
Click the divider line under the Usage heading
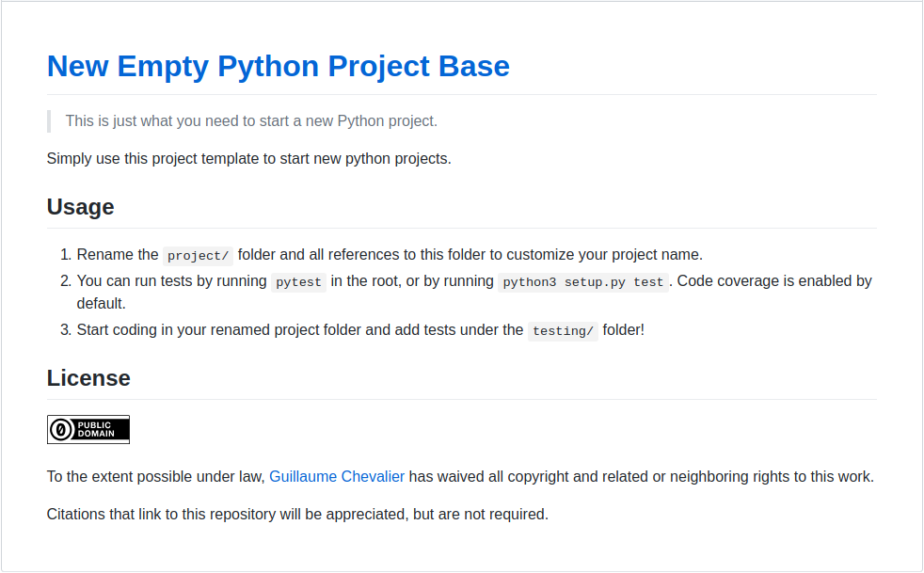click(x=461, y=226)
